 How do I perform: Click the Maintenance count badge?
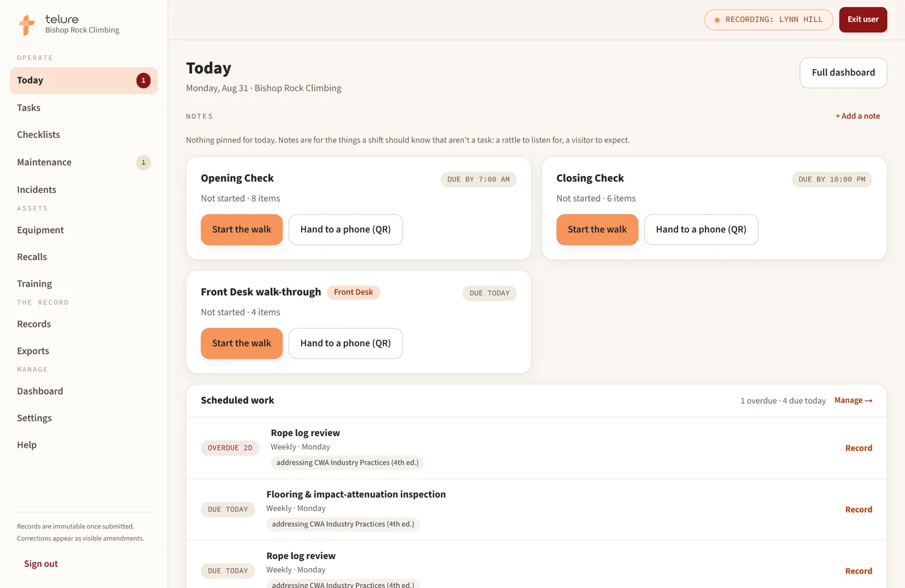coord(143,163)
